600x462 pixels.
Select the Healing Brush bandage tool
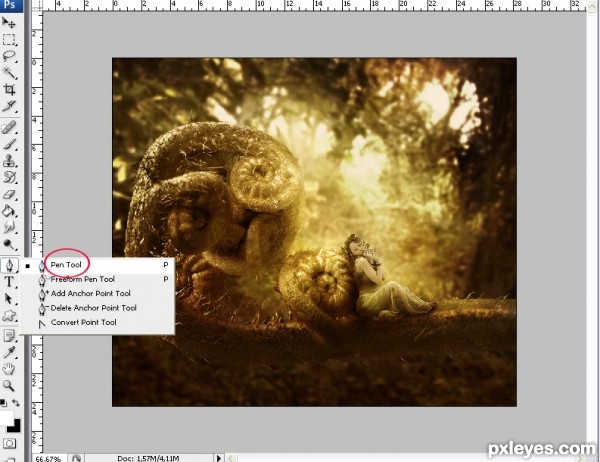click(x=9, y=127)
